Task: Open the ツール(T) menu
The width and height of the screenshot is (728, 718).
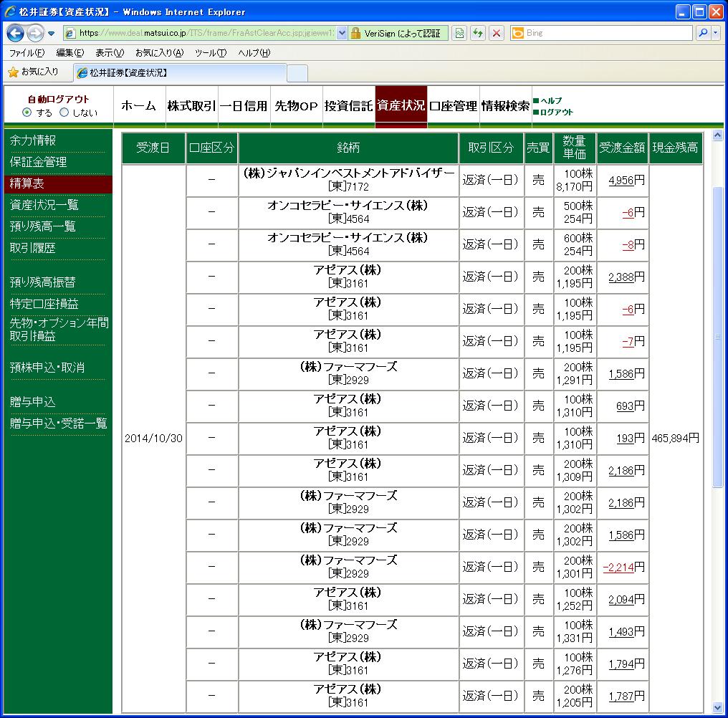Action: [x=211, y=52]
